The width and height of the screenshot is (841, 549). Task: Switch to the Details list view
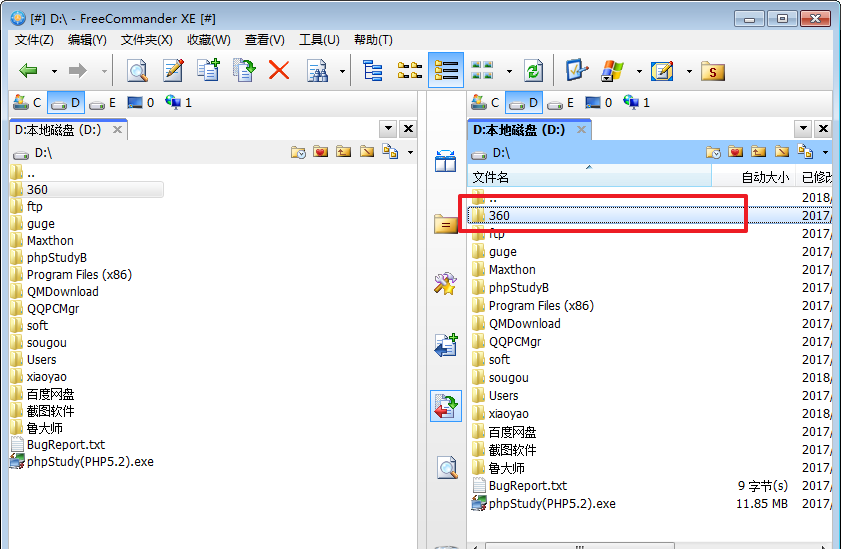pyautogui.click(x=446, y=70)
